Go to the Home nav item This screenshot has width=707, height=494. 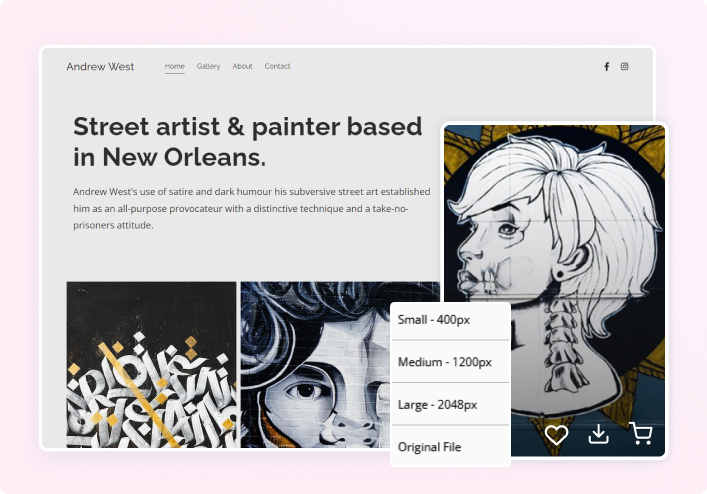click(174, 67)
